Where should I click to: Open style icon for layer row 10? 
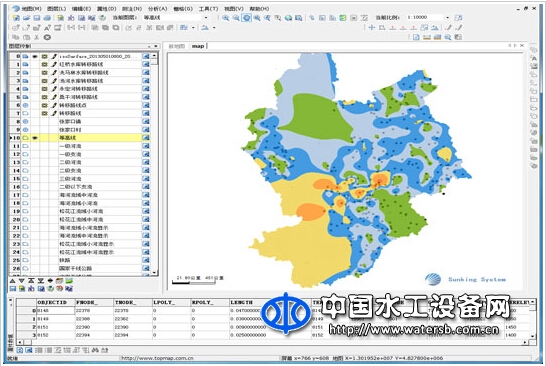(146, 138)
